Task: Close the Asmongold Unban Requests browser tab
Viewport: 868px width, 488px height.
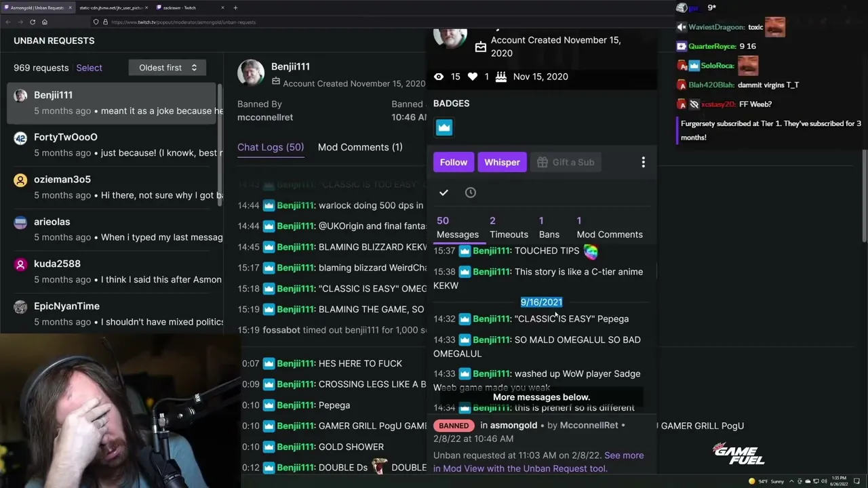Action: [x=70, y=7]
